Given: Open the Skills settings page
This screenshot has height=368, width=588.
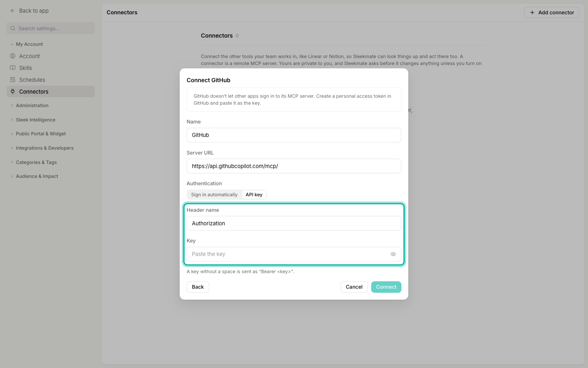Looking at the screenshot, I should pos(51,68).
